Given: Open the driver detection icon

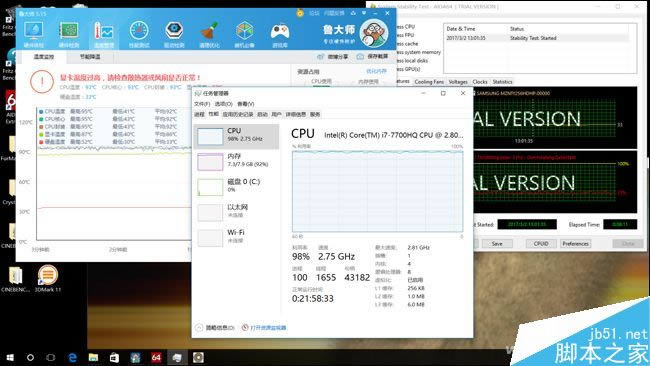Looking at the screenshot, I should [174, 31].
